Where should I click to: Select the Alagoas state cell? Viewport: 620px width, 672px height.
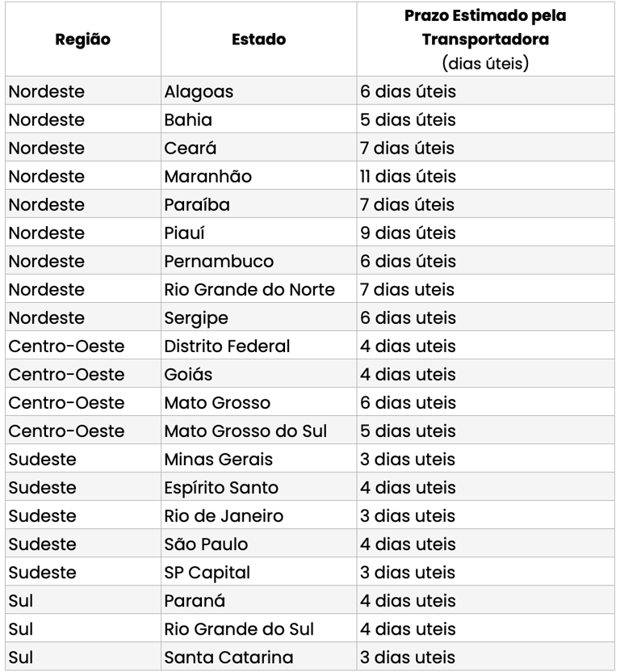pyautogui.click(x=199, y=92)
